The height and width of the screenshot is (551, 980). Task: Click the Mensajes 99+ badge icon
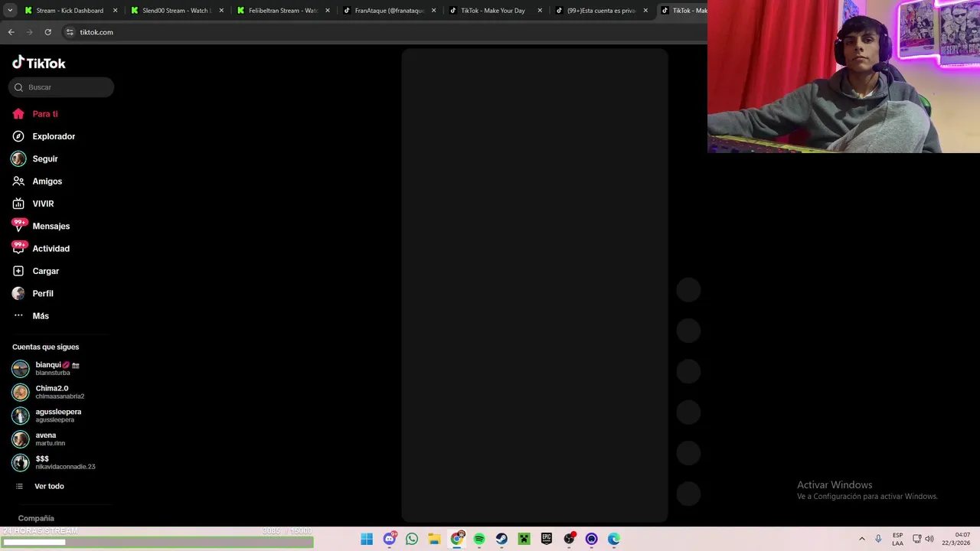[x=19, y=225]
